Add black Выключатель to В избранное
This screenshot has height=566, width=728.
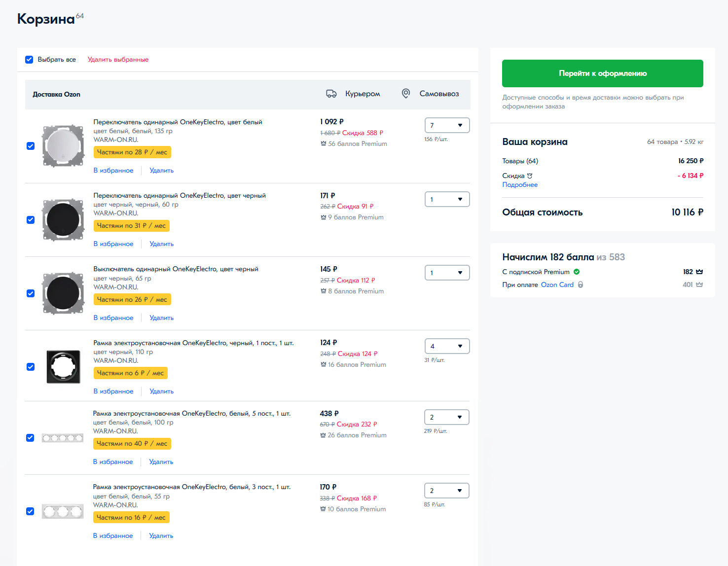click(x=113, y=318)
